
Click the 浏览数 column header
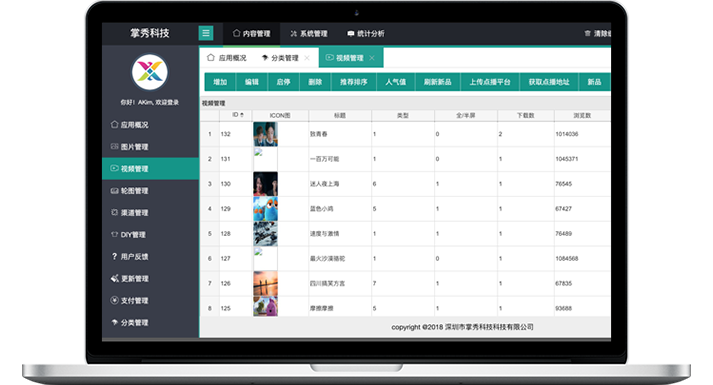tap(582, 115)
